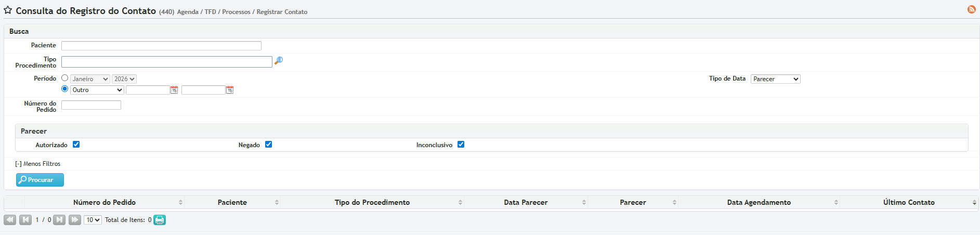Open the RSS feed icon
The height and width of the screenshot is (235, 980).
(x=971, y=9)
